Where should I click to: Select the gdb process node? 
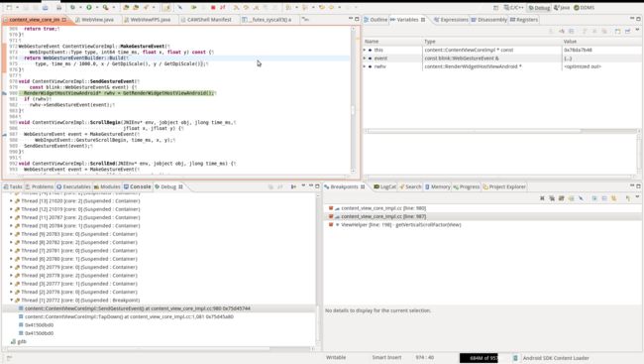pyautogui.click(x=19, y=341)
